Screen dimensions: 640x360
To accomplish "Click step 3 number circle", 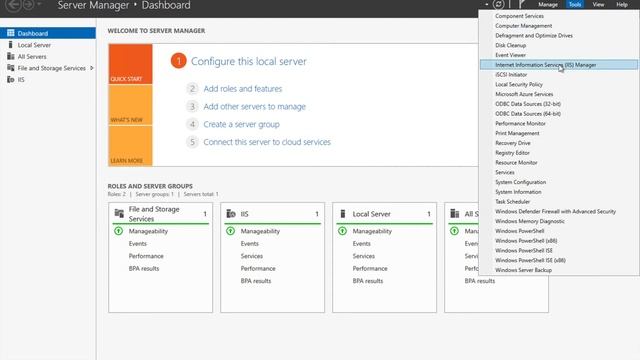I will [x=192, y=107].
